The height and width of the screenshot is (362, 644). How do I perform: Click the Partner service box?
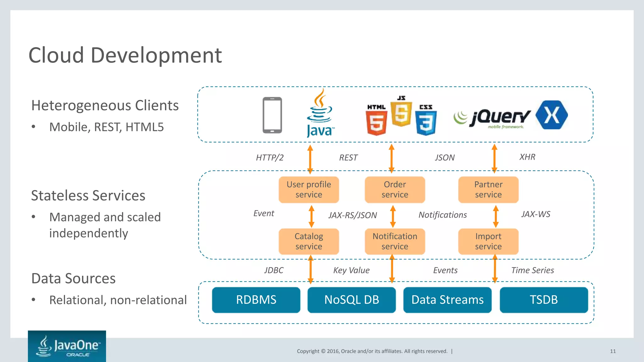[x=488, y=189]
